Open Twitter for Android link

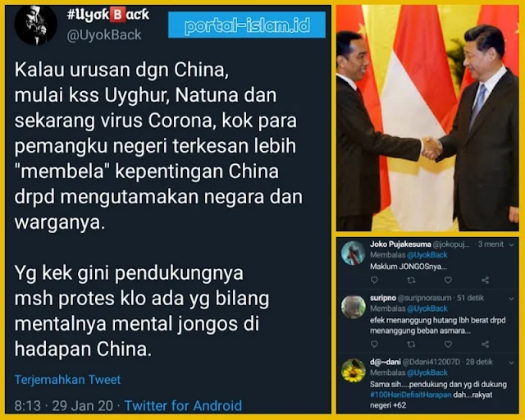click(183, 405)
